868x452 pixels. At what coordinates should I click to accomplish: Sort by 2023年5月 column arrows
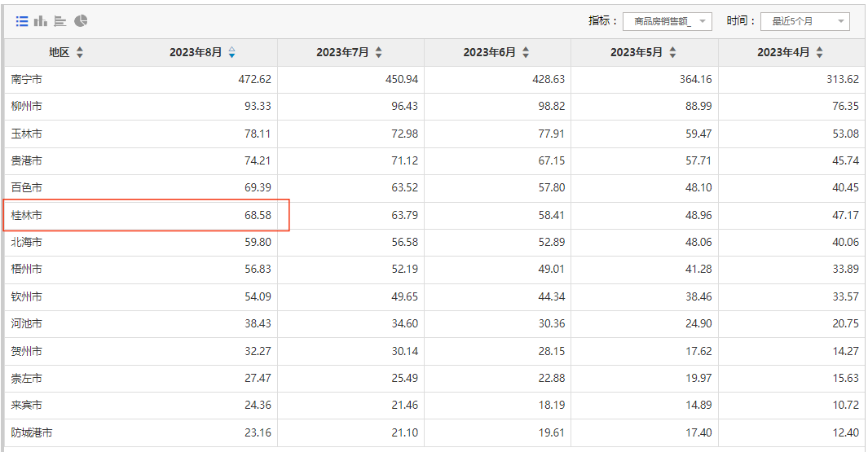tap(672, 53)
